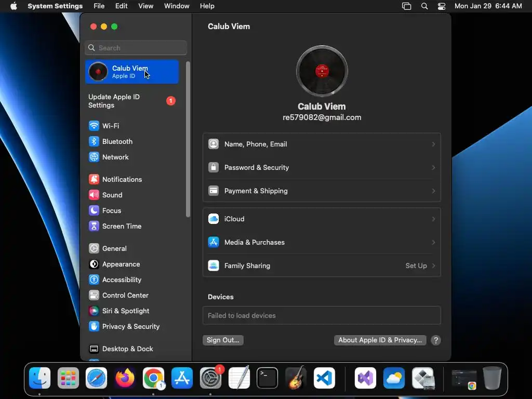Select Calub Viem Apple ID row
Viewport: 532px width, 399px height.
[132, 72]
